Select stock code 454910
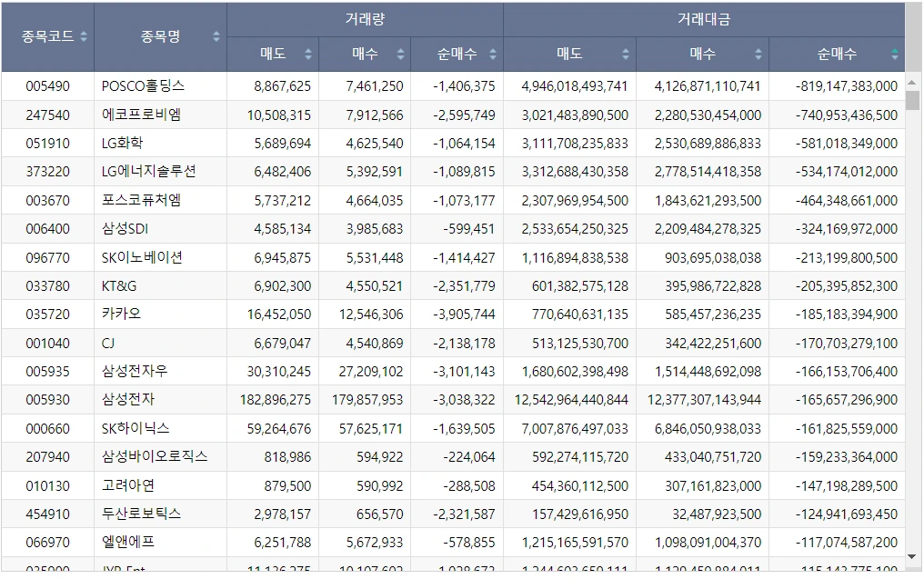The image size is (924, 579). point(47,514)
